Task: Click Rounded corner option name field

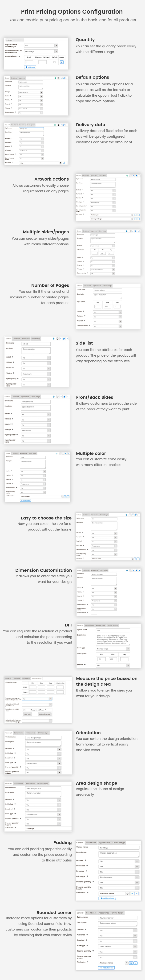Action: [x=118, y=918]
